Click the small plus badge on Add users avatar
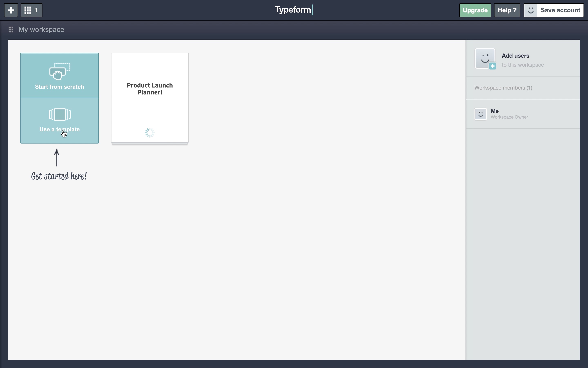 tap(492, 66)
